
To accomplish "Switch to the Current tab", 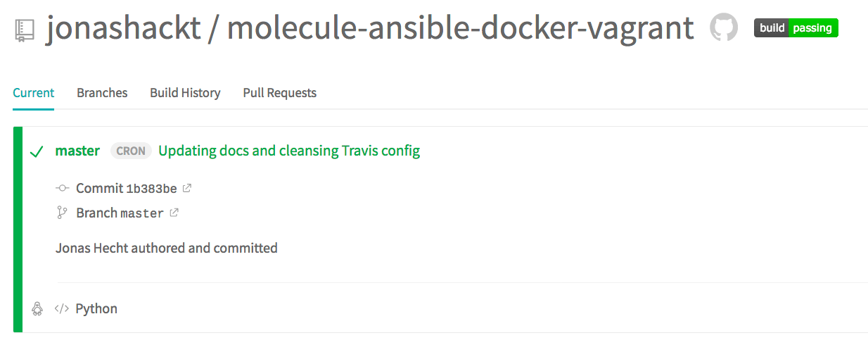I will (33, 93).
